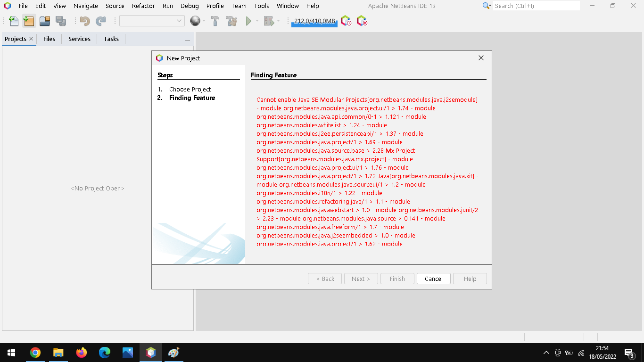Open the project configuration combo box

[x=152, y=21]
